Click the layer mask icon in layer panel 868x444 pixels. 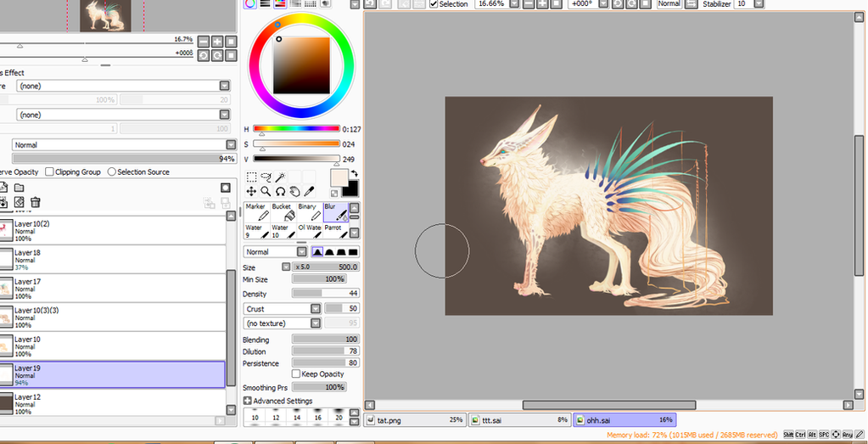pos(226,188)
